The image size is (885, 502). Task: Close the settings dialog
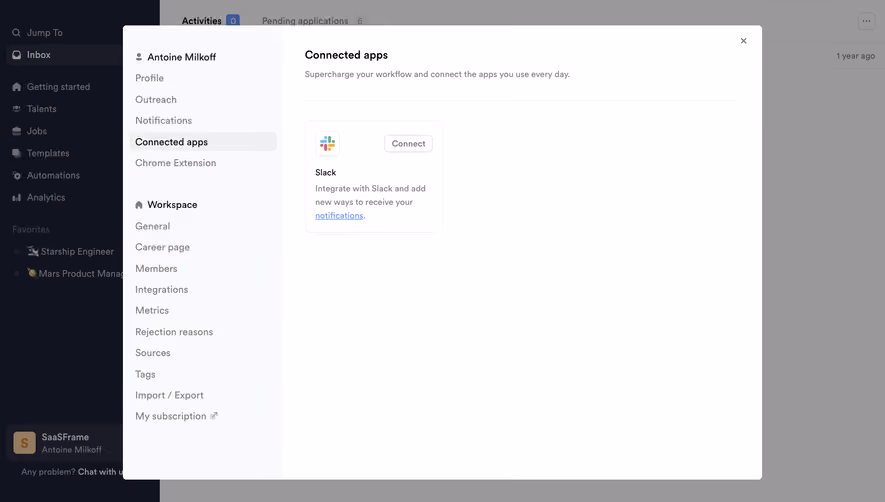[743, 41]
